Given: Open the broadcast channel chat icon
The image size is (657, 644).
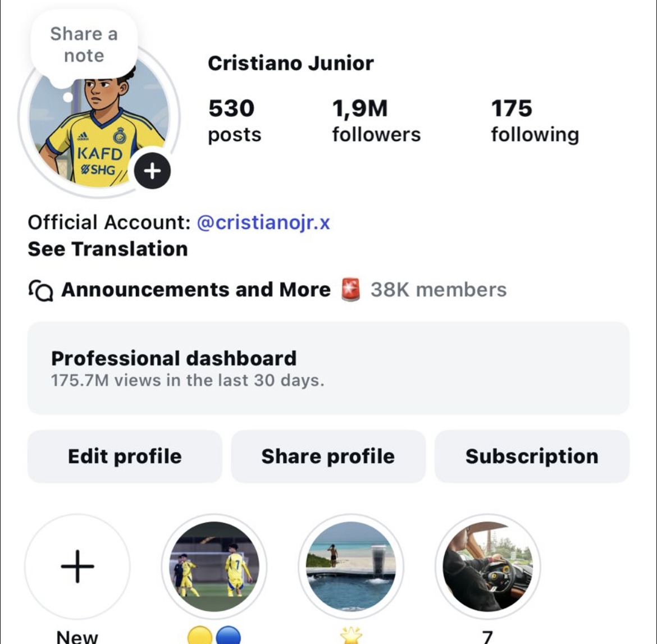Looking at the screenshot, I should [x=40, y=290].
